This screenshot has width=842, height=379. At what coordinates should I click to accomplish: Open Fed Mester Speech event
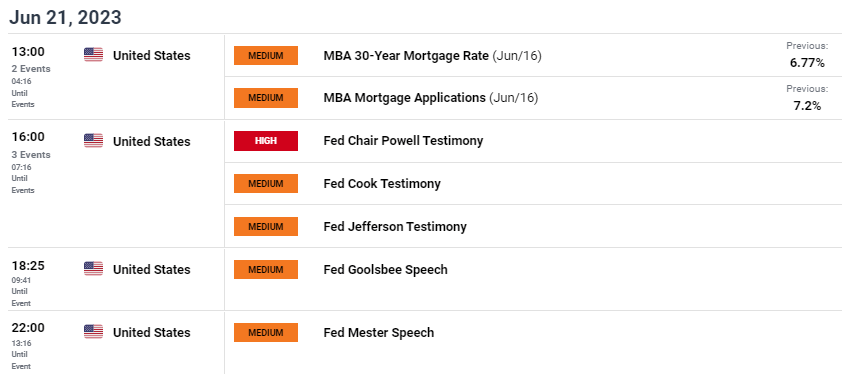[379, 332]
